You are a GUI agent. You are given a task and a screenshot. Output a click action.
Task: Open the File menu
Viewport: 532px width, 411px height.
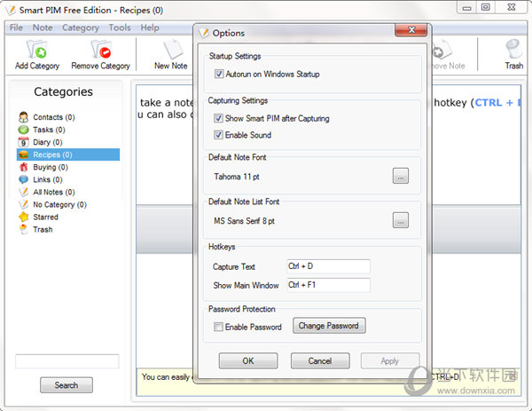tap(16, 28)
